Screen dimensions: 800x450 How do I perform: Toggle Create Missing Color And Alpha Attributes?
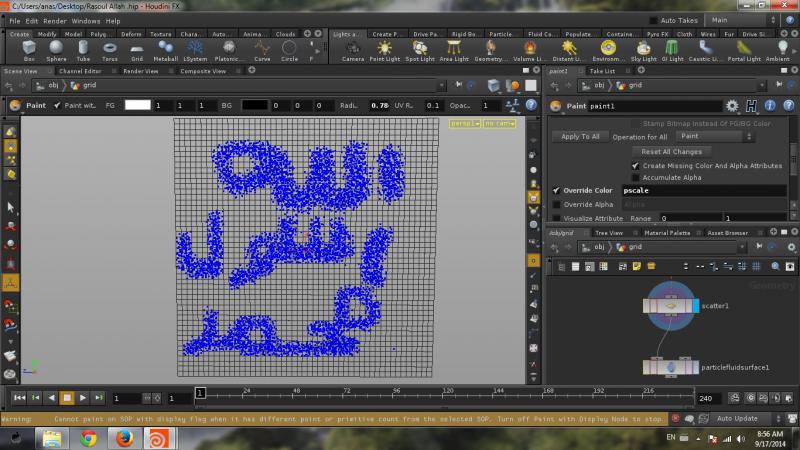tap(635, 166)
